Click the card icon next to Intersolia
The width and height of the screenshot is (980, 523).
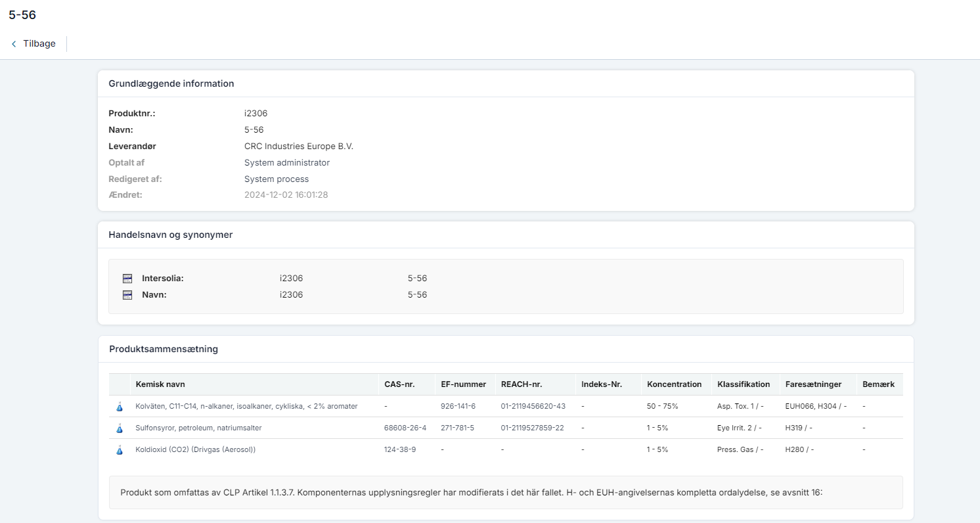(x=127, y=279)
